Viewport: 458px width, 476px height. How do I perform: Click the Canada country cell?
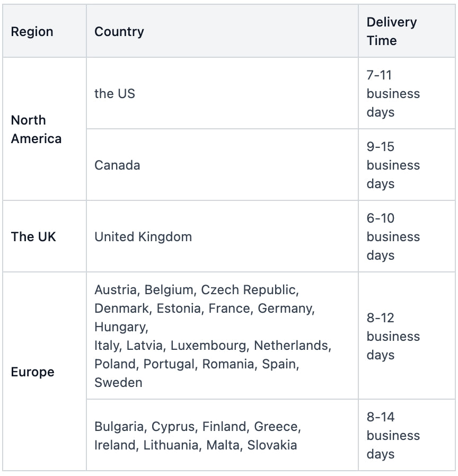pyautogui.click(x=117, y=165)
